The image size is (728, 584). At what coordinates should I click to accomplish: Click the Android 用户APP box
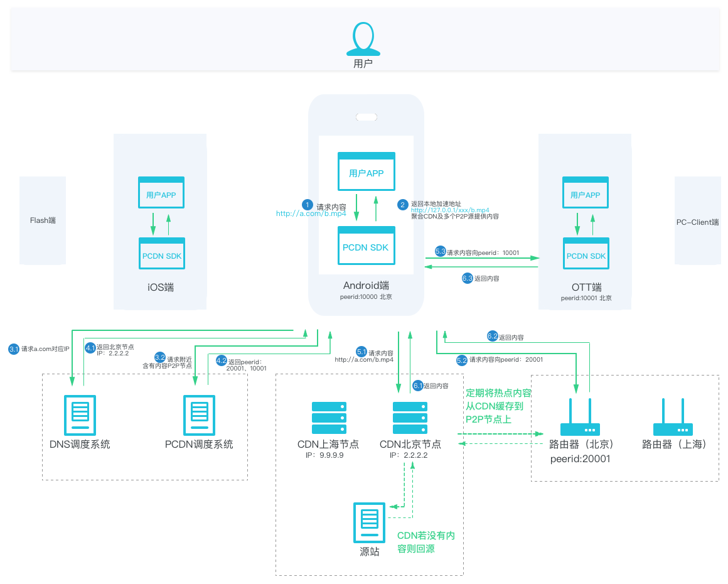[x=367, y=171]
